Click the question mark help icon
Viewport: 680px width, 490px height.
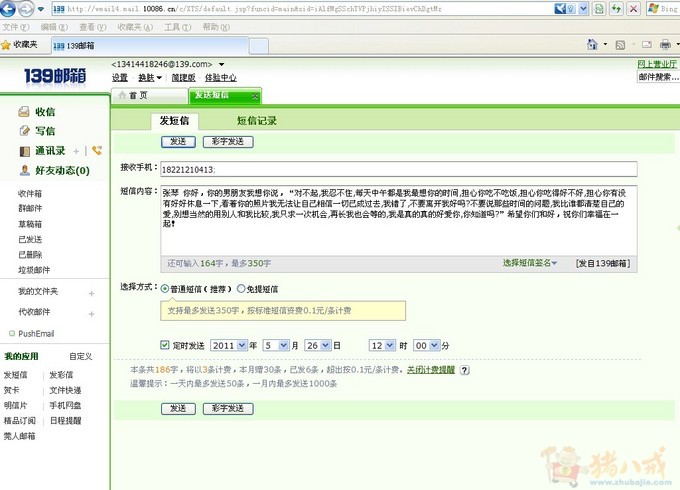[x=464, y=370]
